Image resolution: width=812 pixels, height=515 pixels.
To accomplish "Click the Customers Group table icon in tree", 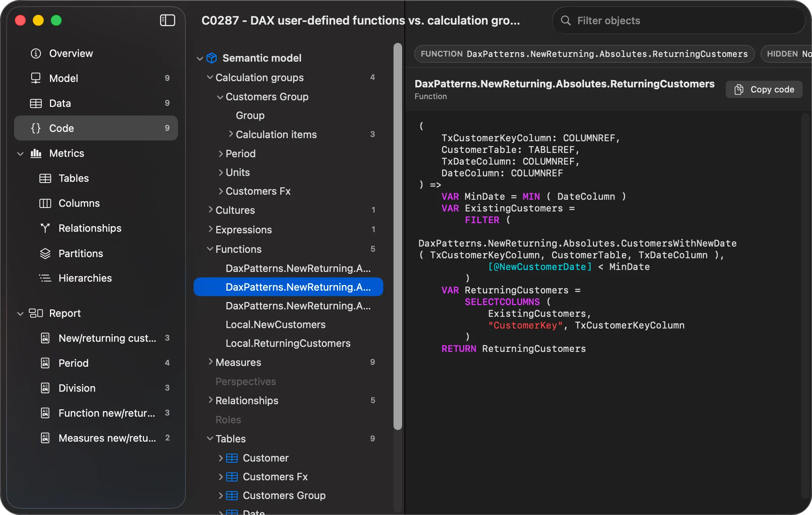I will click(232, 495).
